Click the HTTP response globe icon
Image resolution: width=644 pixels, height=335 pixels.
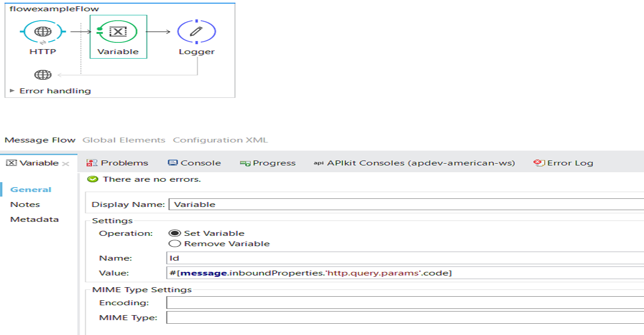tap(43, 75)
